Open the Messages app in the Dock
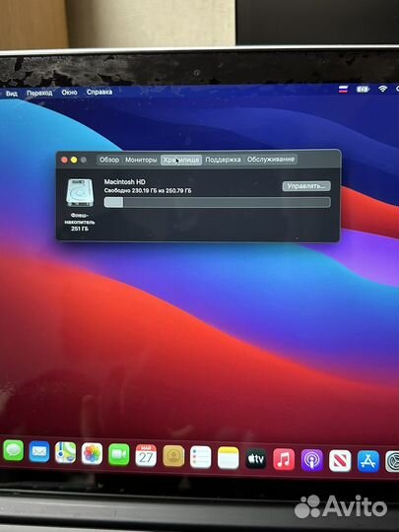The image size is (399, 532). (x=13, y=450)
